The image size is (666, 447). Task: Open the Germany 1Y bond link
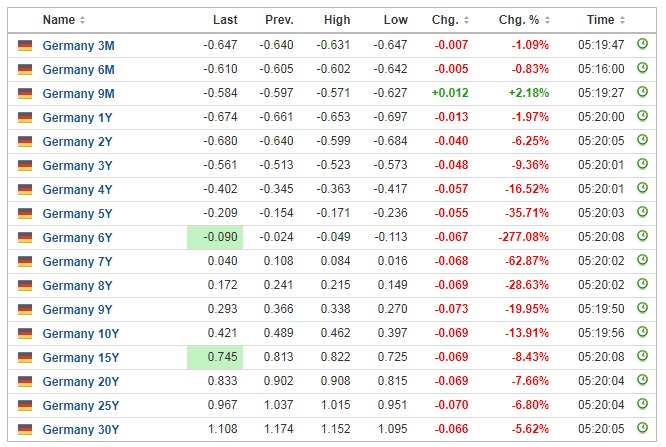[77, 117]
